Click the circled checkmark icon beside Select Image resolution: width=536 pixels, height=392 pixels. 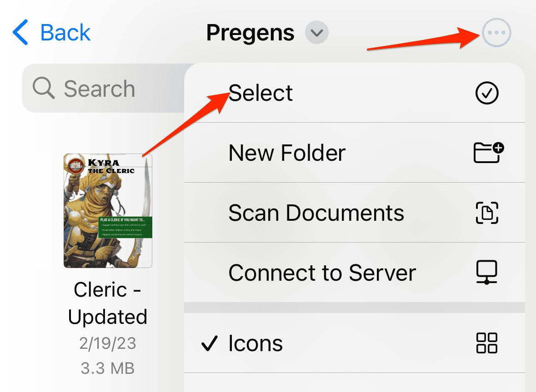(487, 93)
